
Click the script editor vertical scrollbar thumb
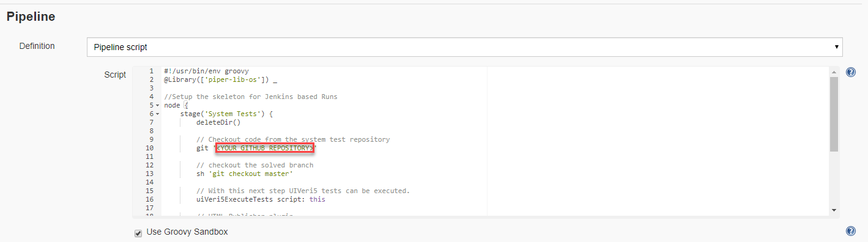834,114
